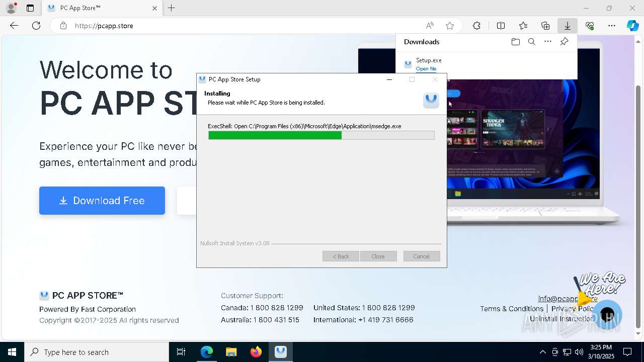Click PC APP STORE footer logo

tap(82, 296)
